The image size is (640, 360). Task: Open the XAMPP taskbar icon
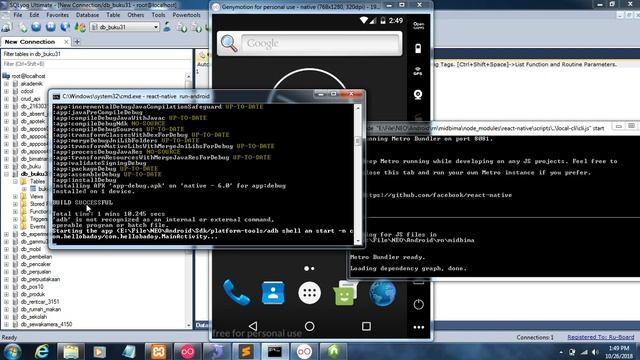(x=158, y=352)
